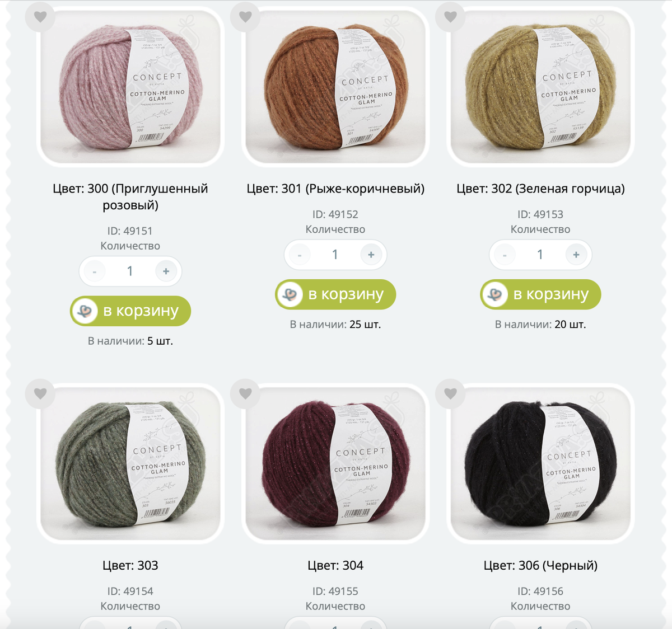Image resolution: width=672 pixels, height=629 pixels.
Task: Add one more color 302 yarn
Action: click(x=576, y=255)
